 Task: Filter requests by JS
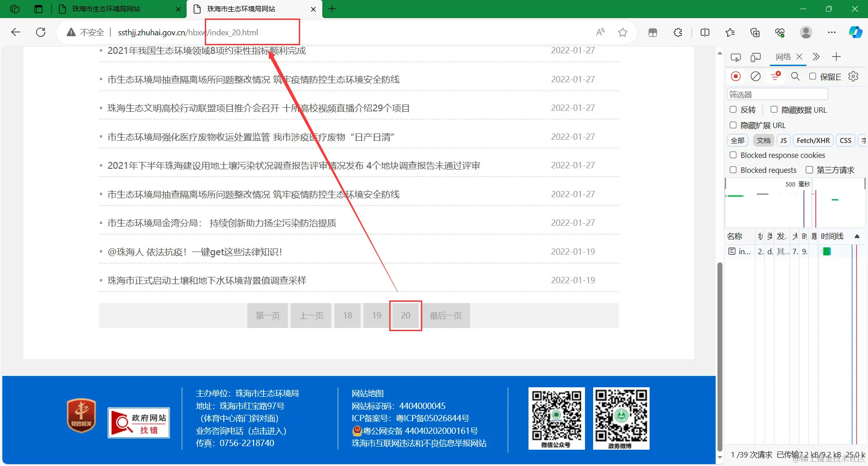tap(783, 140)
